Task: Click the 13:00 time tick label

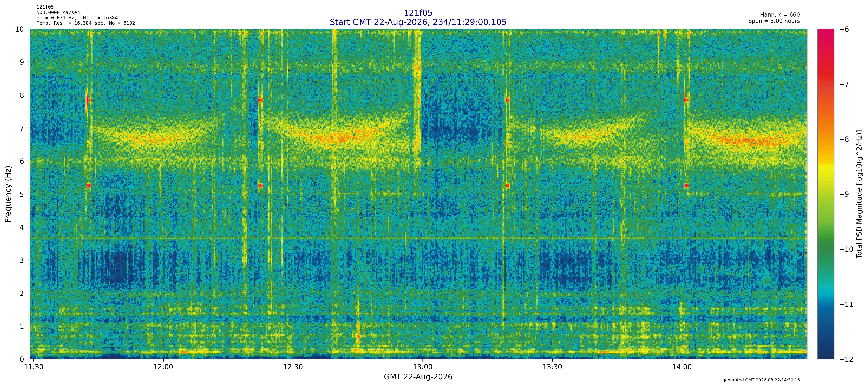Action: (423, 367)
